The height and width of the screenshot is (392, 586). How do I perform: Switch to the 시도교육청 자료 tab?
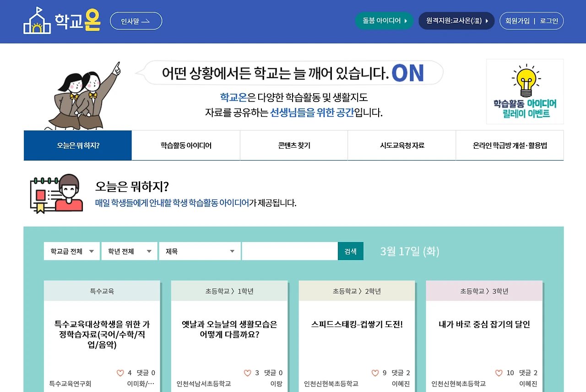pos(402,145)
